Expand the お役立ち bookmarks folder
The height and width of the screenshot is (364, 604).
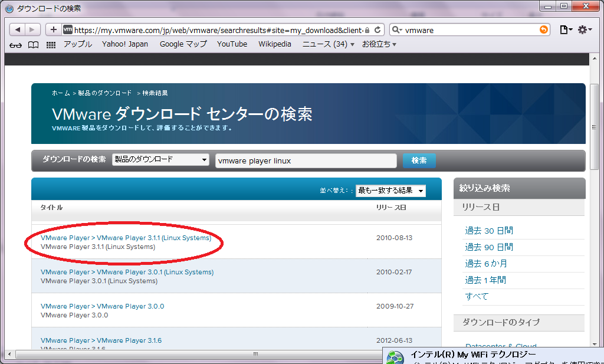[379, 44]
